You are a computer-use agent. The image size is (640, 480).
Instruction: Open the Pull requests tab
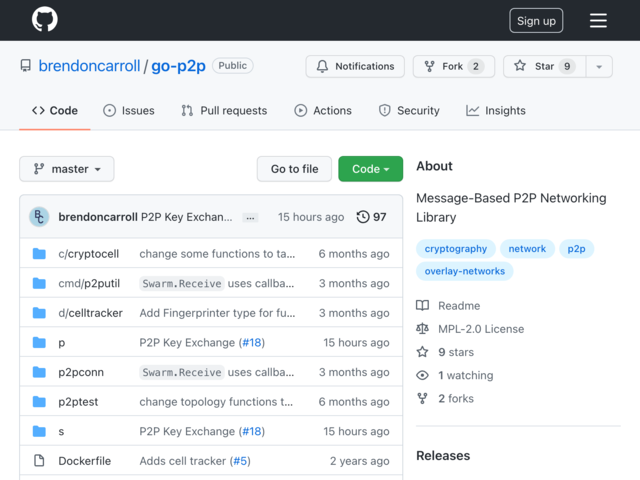point(224,111)
